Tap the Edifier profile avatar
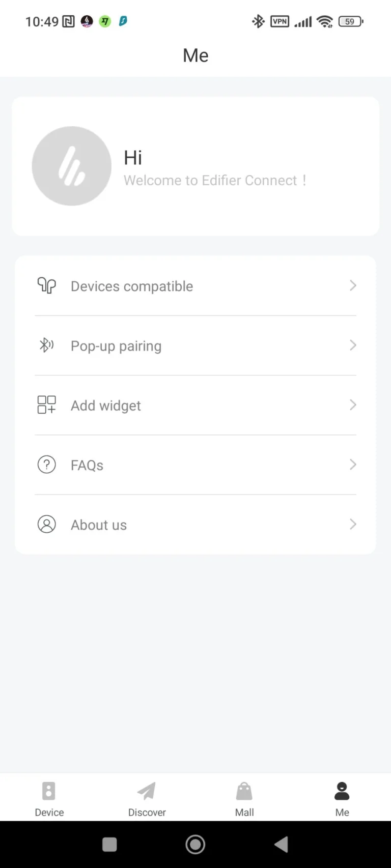 (x=72, y=166)
